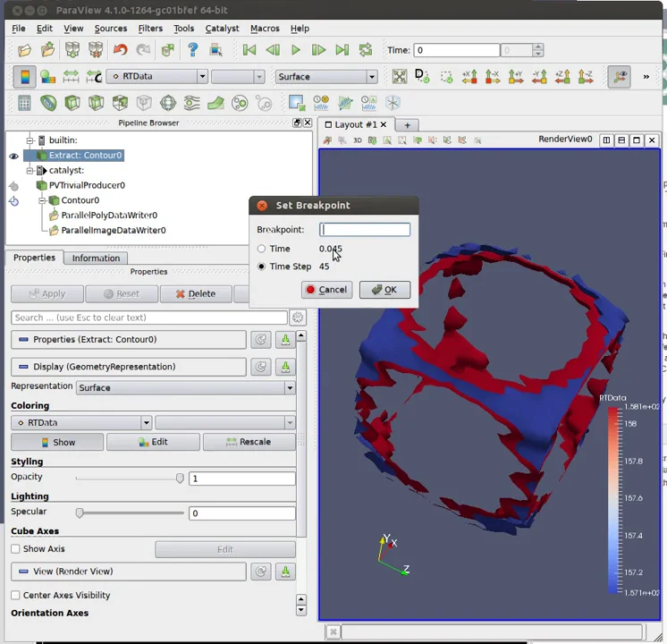Click the Breakpoint input field
Viewport: 667px width, 644px height.
[365, 230]
